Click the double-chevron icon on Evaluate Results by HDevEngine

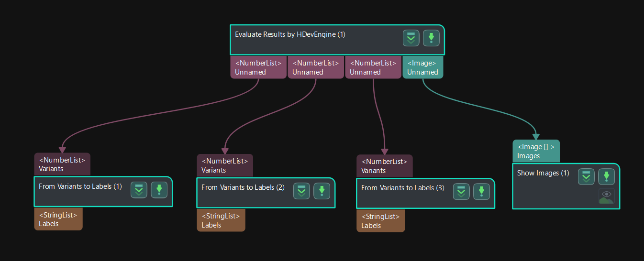click(x=411, y=38)
